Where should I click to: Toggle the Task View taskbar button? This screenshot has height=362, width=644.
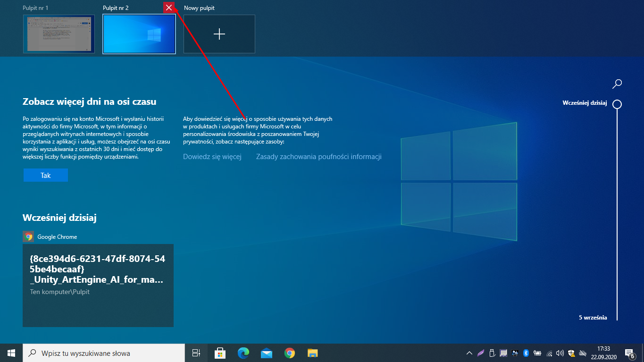[196, 353]
